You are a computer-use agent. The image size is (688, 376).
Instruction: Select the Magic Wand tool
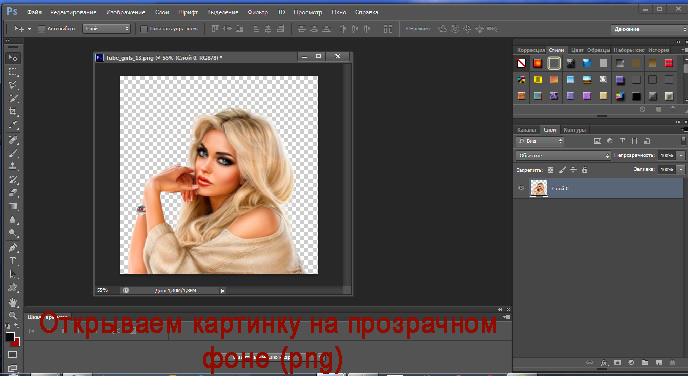(13, 98)
